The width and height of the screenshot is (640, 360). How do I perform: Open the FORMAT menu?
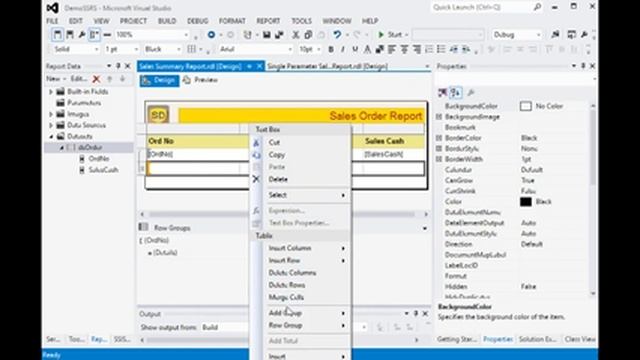coord(232,21)
